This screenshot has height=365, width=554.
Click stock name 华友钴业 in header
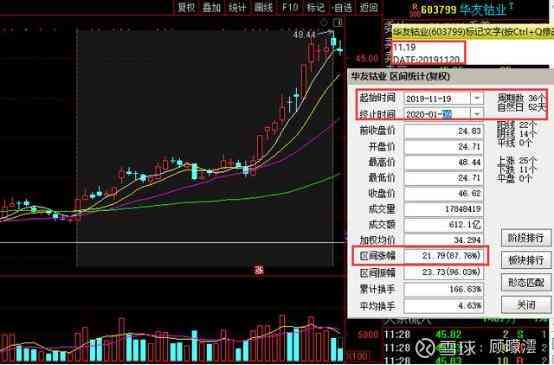[482, 10]
